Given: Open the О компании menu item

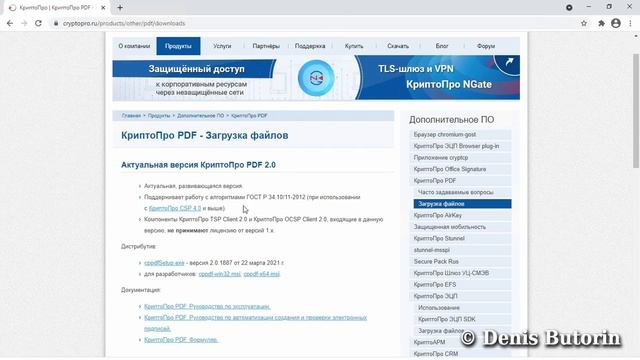Looking at the screenshot, I should click(x=134, y=46).
